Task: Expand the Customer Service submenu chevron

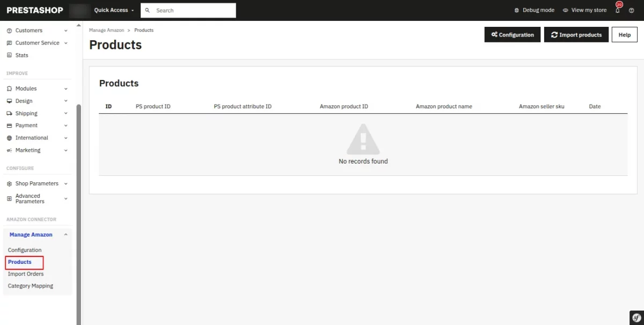Action: pos(65,43)
